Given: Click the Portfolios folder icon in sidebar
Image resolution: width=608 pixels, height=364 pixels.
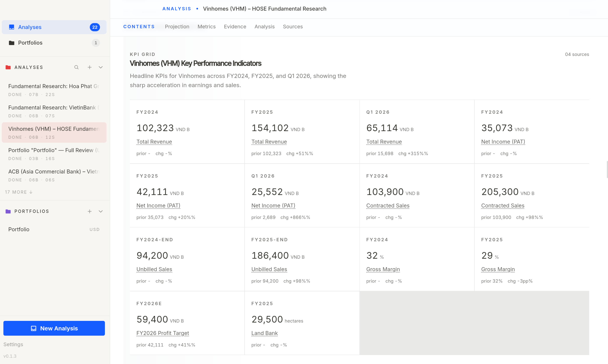Looking at the screenshot, I should coord(12,43).
